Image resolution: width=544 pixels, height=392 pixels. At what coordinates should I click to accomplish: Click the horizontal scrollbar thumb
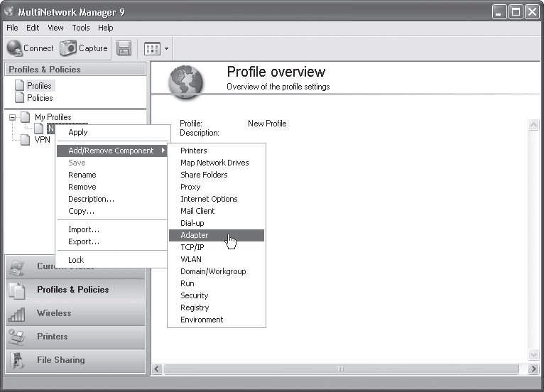(341, 369)
